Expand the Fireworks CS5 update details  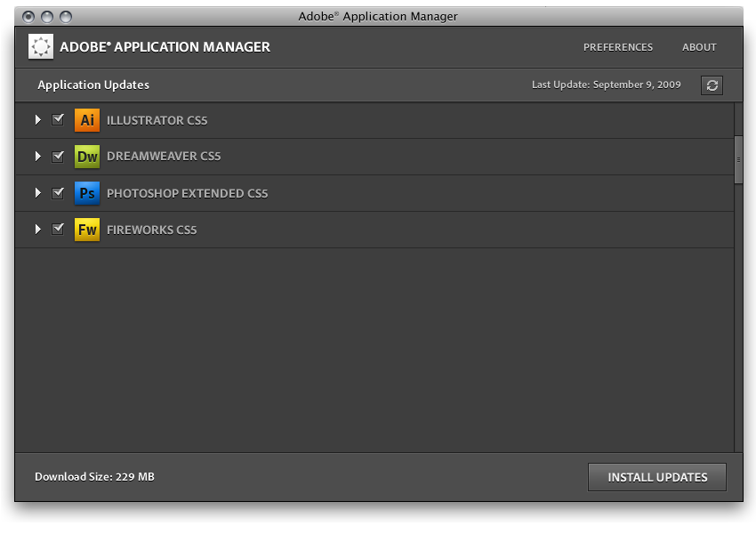pyautogui.click(x=38, y=229)
